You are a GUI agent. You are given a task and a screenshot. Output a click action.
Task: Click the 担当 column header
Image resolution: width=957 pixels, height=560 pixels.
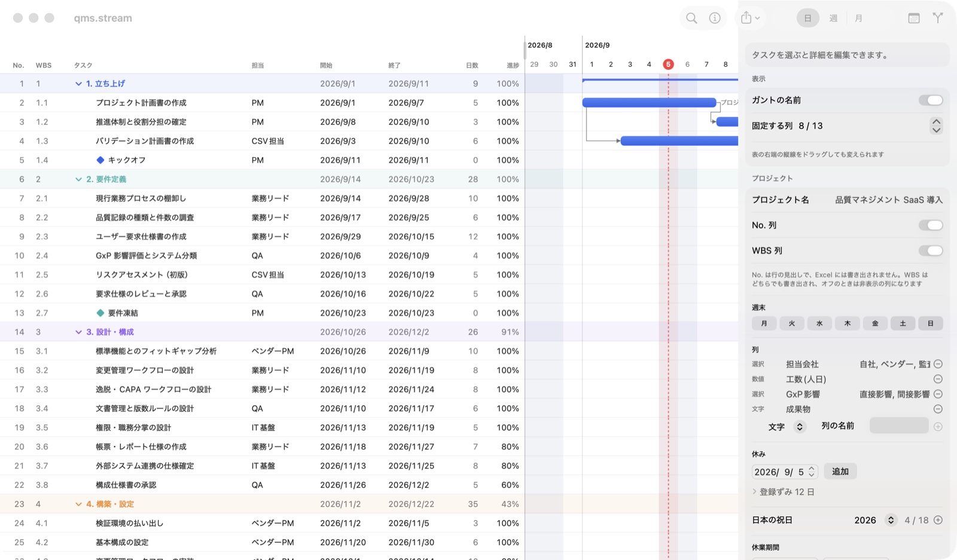pos(258,65)
